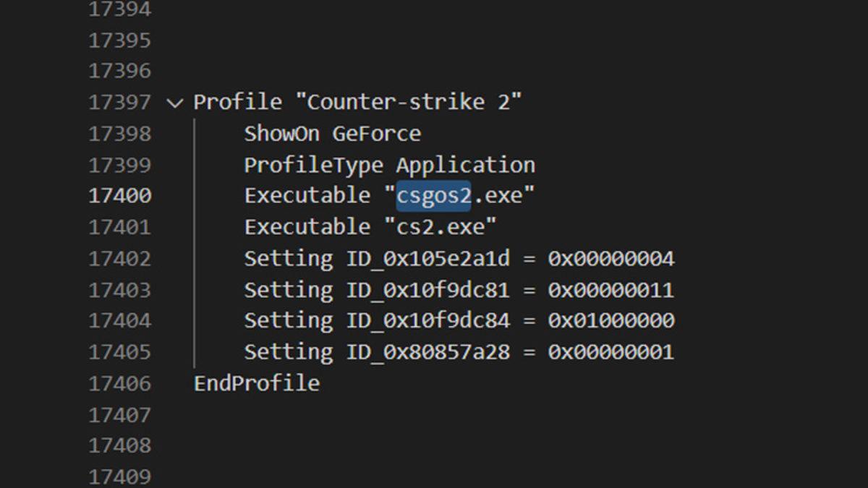Click the ShowOn keyword
This screenshot has height=488, width=868.
pos(281,134)
